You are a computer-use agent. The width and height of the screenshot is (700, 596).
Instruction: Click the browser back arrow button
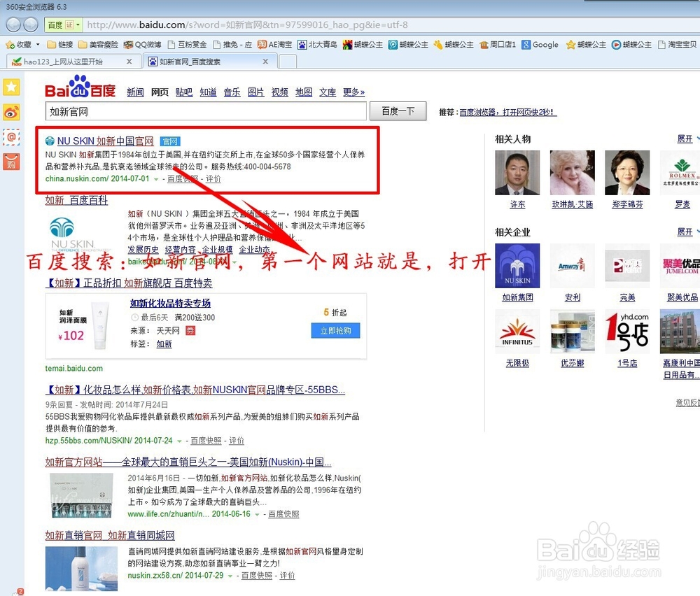tap(13, 24)
